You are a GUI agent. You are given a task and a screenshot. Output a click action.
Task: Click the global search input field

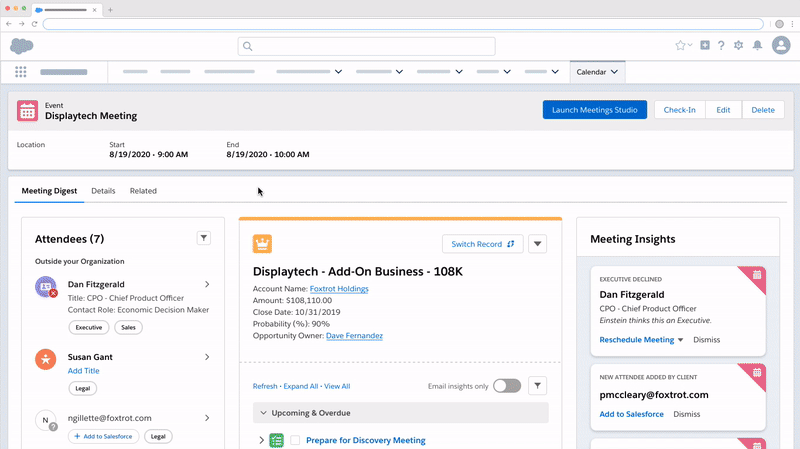366,46
